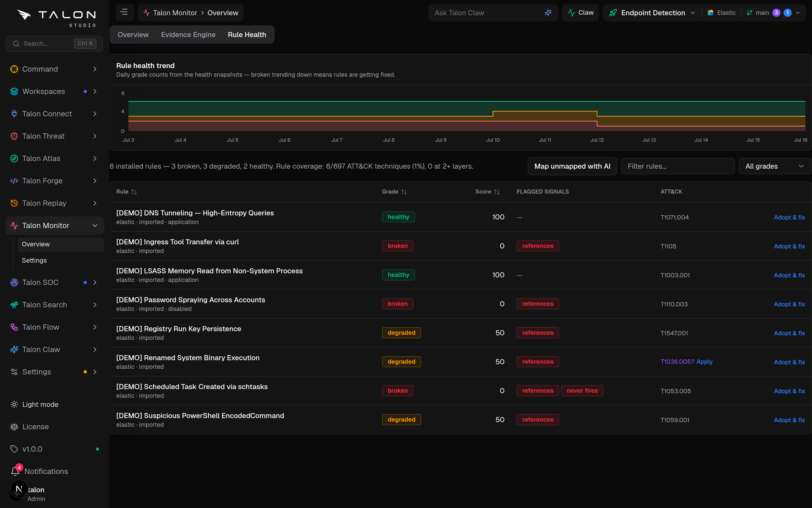Click the version tag icon v1.0.0
812x508 pixels.
point(14,449)
